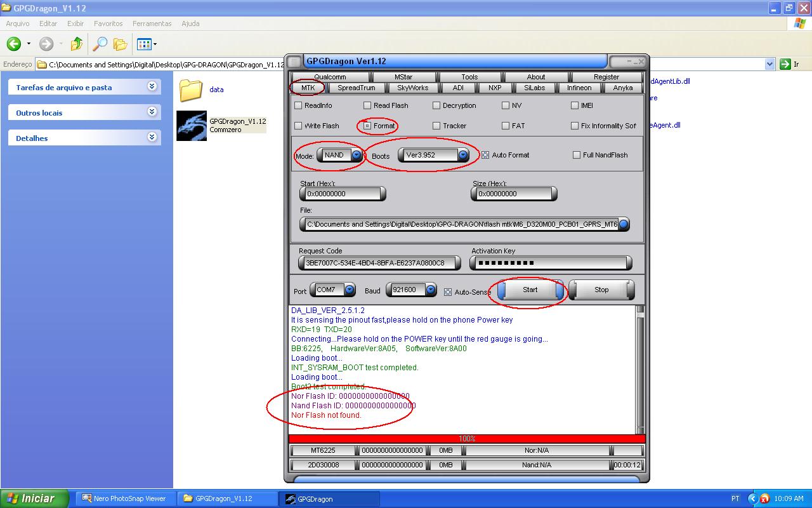This screenshot has height=508, width=812.
Task: Open the About tab
Action: [x=536, y=77]
